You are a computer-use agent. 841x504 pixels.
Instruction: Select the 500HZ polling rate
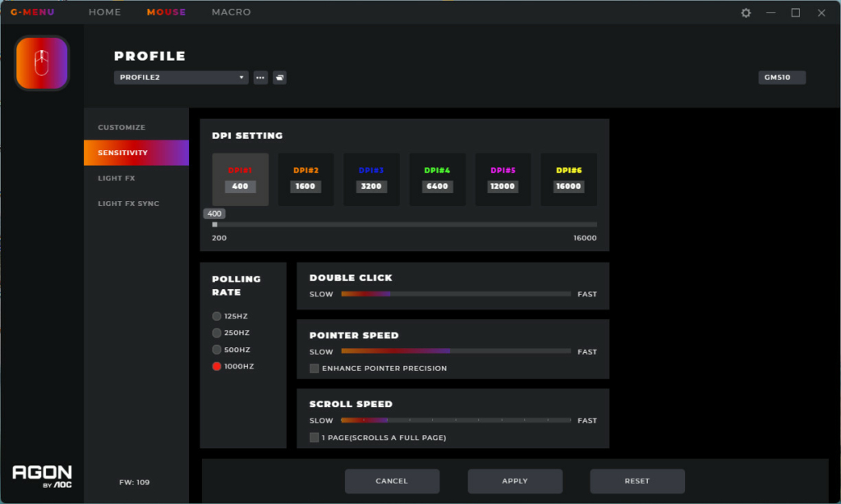pos(217,350)
